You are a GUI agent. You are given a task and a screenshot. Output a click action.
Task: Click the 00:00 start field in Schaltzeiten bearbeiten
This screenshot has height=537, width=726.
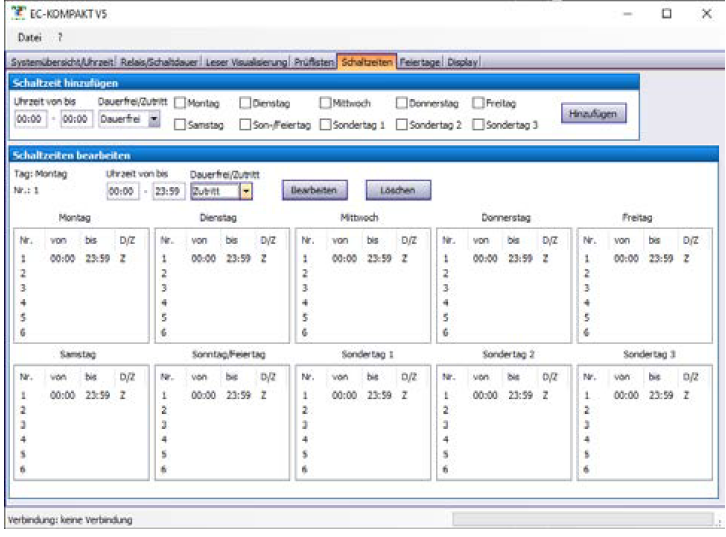tap(123, 191)
